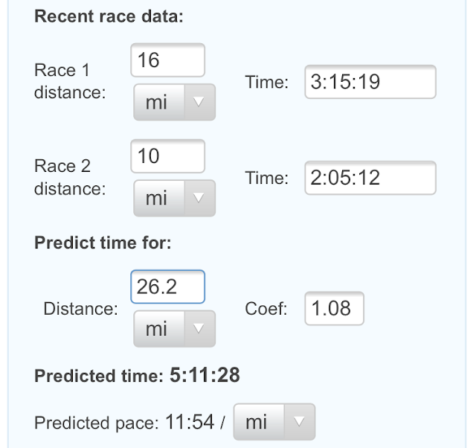The height and width of the screenshot is (448, 476).
Task: Open the prediction distance unit dropdown
Action: (174, 328)
